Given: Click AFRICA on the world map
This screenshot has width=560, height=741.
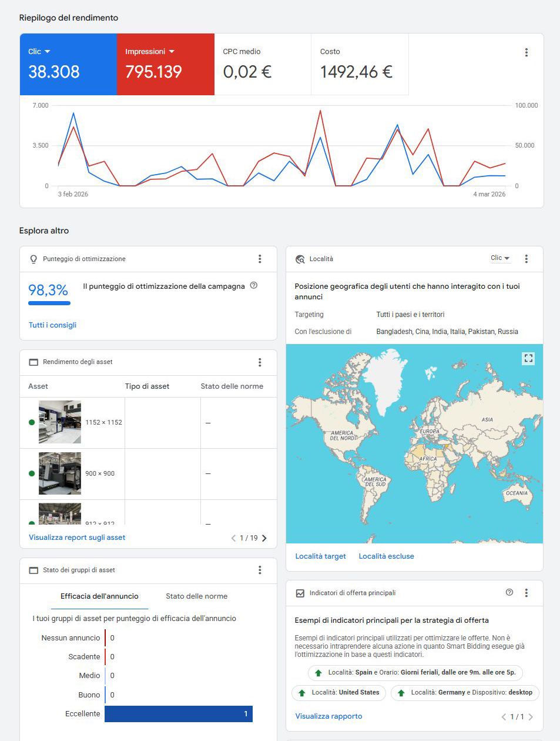Looking at the screenshot, I should pos(428,459).
